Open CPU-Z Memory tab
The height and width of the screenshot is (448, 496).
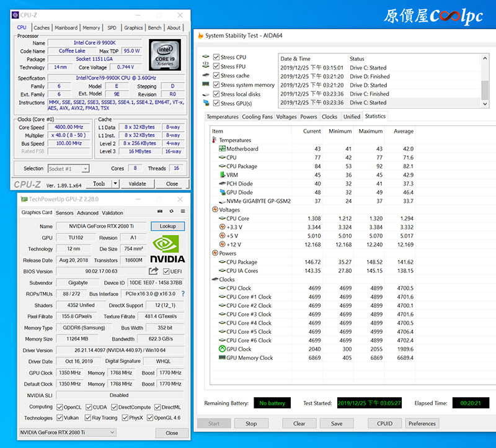point(91,27)
